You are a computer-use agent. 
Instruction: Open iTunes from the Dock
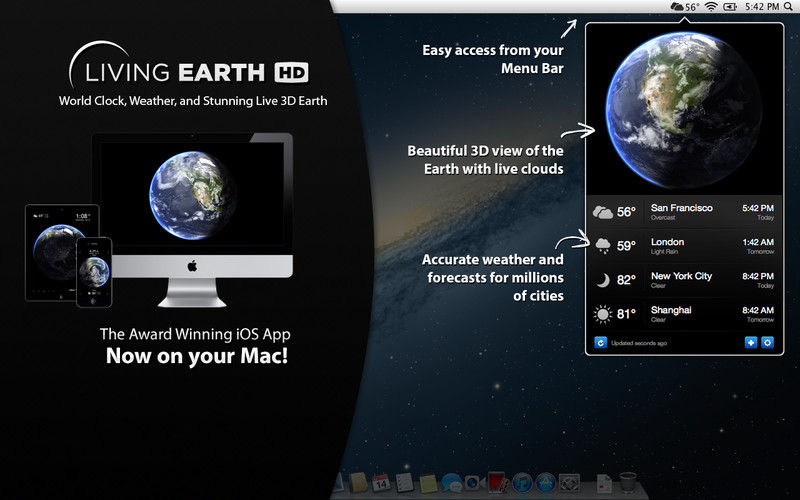(521, 482)
